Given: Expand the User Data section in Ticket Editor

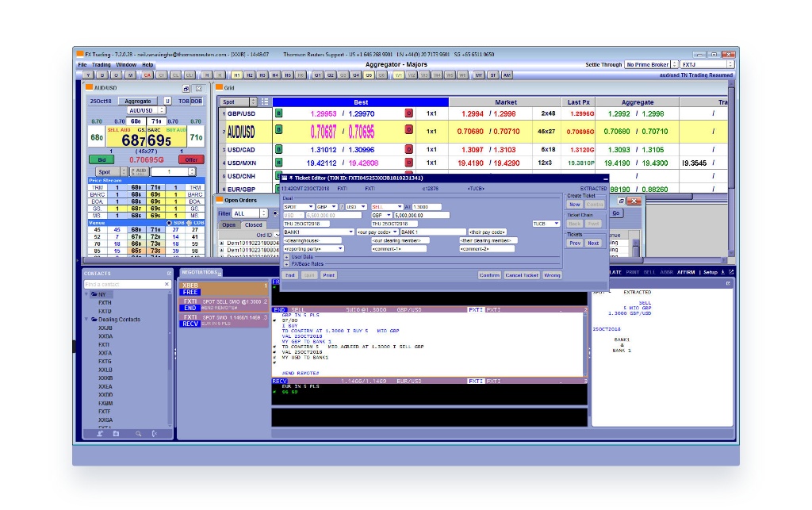Looking at the screenshot, I should pos(287,258).
